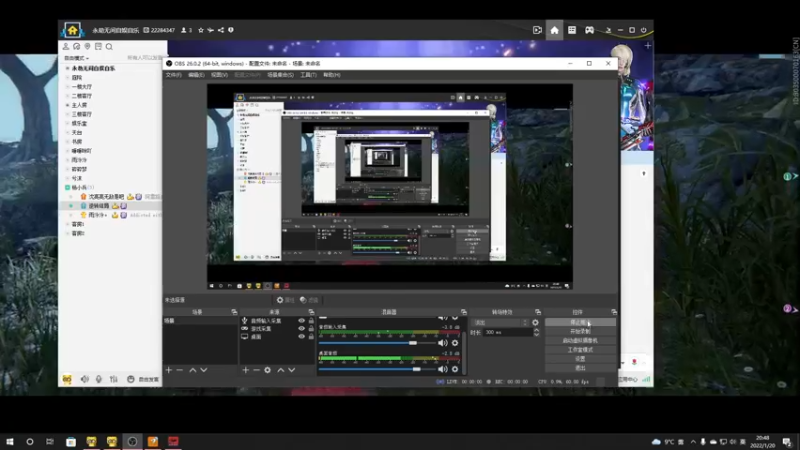The image size is (800, 450).
Task: Open YY app grid icon in top bar
Action: pyautogui.click(x=572, y=30)
